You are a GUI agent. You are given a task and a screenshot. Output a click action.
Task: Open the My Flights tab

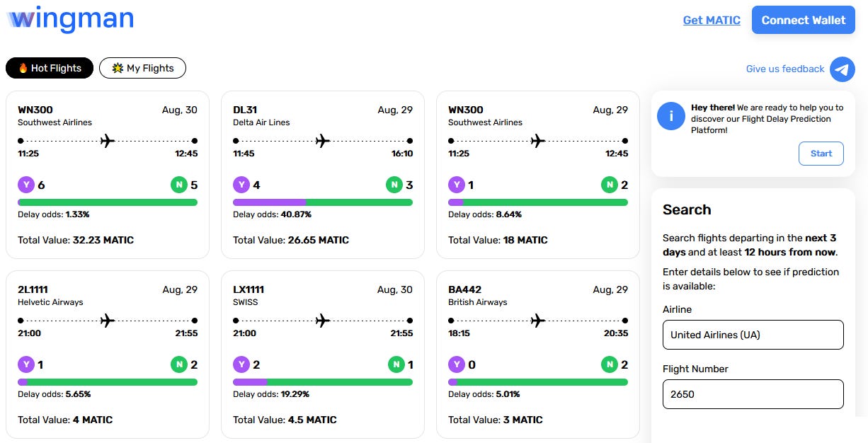point(142,68)
